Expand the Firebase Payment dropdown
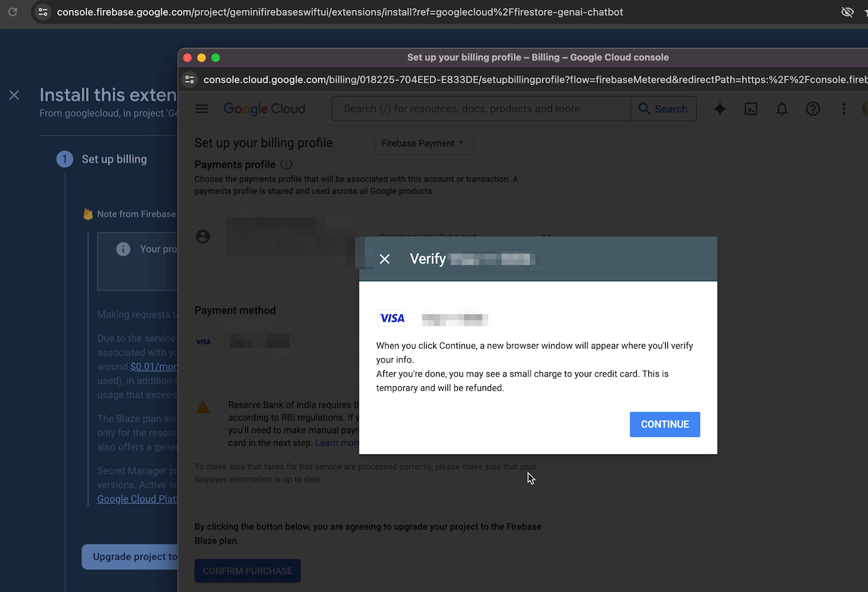The height and width of the screenshot is (592, 868). pos(423,143)
